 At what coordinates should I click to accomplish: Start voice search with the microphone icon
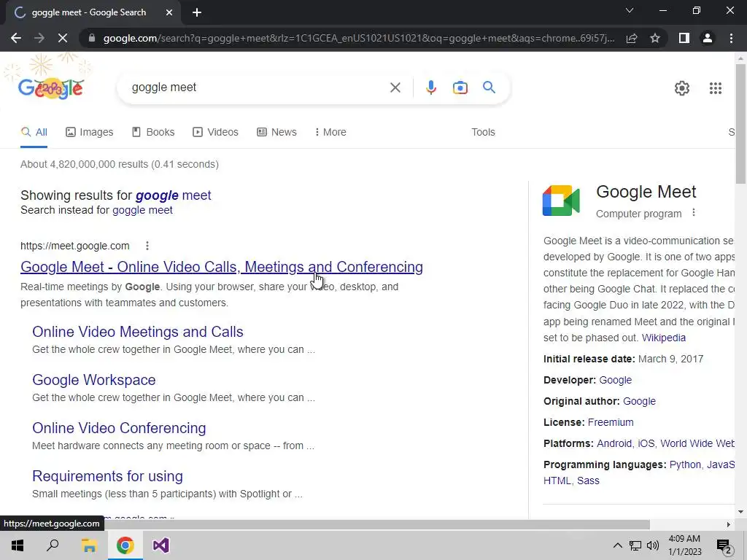(x=430, y=87)
